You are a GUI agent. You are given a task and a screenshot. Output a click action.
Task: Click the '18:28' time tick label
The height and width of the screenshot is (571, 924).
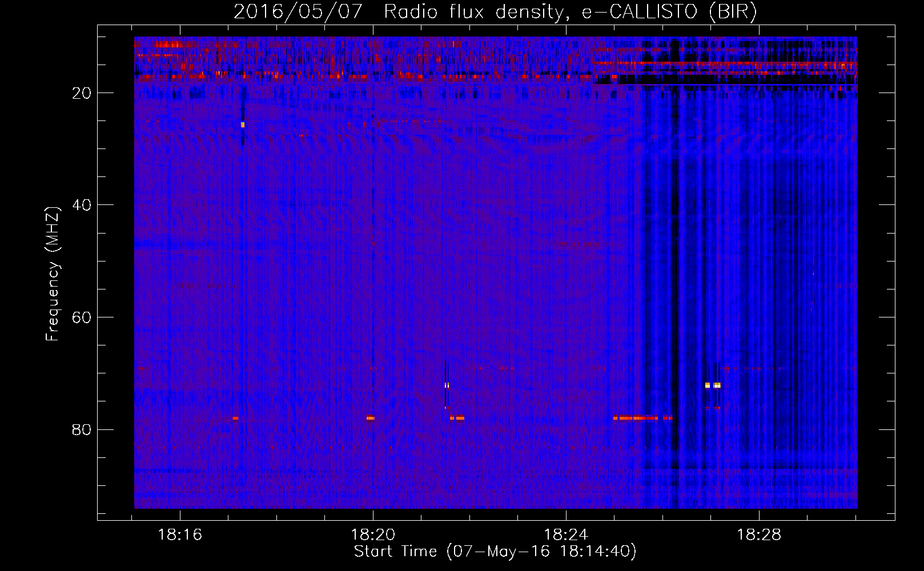(759, 535)
